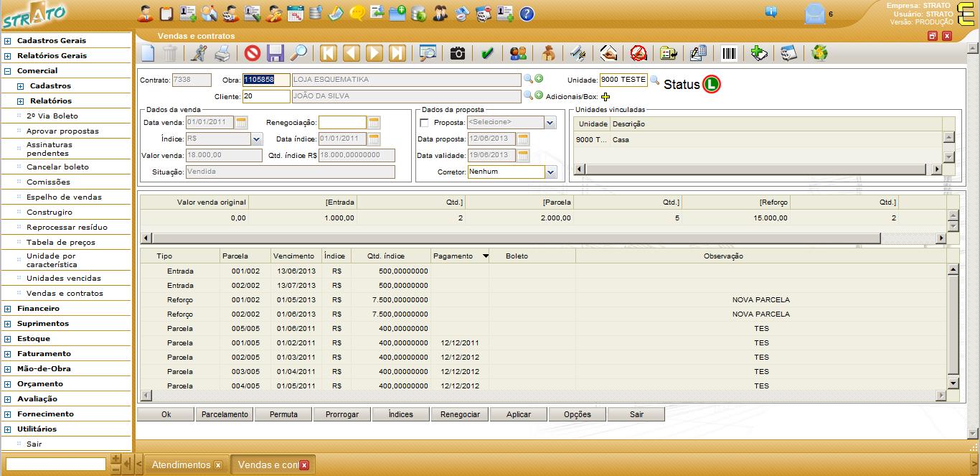980x476 pixels.
Task: Toggle the Proposta checkbox
Action: click(424, 123)
